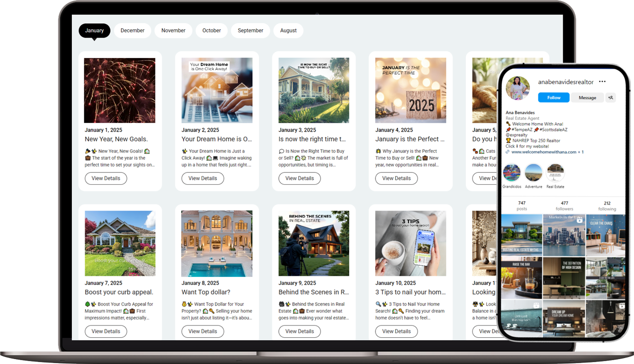This screenshot has height=364, width=634.
Task: Select the January month tab
Action: coord(94,31)
